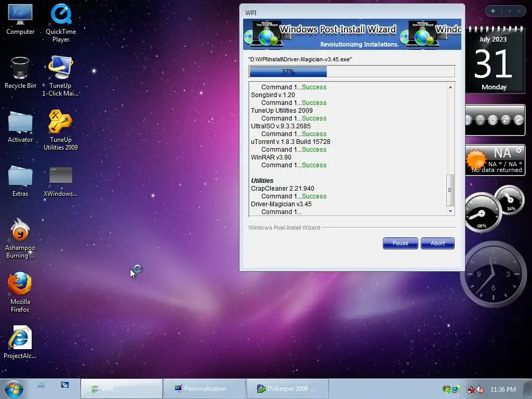This screenshot has height=399, width=532.
Task: Click the muted volume tray icon
Action: click(x=481, y=390)
